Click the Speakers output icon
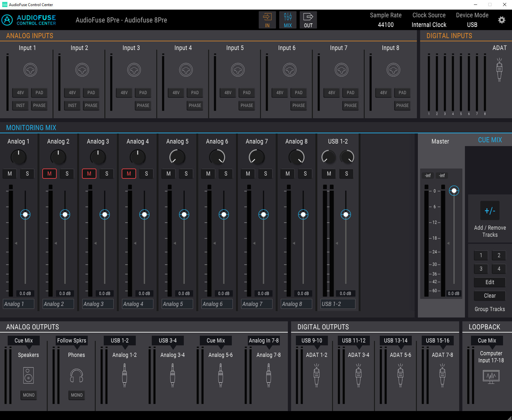Screen dimensions: 512x420 pyautogui.click(x=28, y=375)
